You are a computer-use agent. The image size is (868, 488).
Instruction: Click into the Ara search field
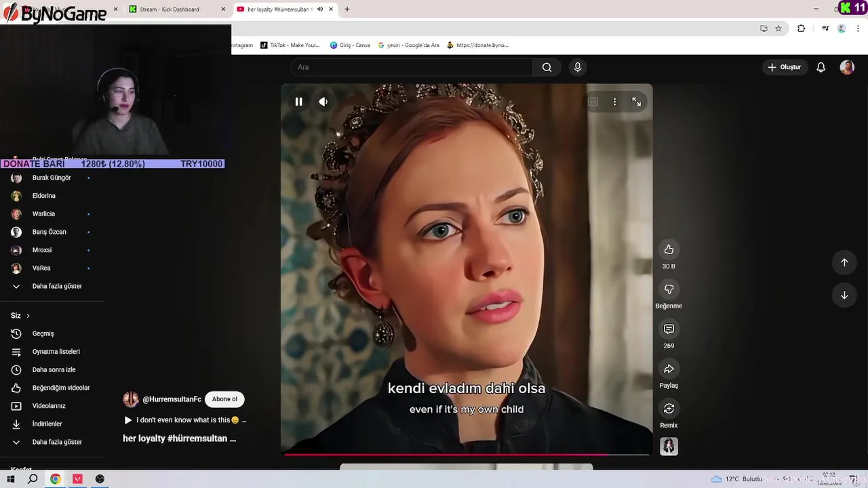(x=412, y=67)
